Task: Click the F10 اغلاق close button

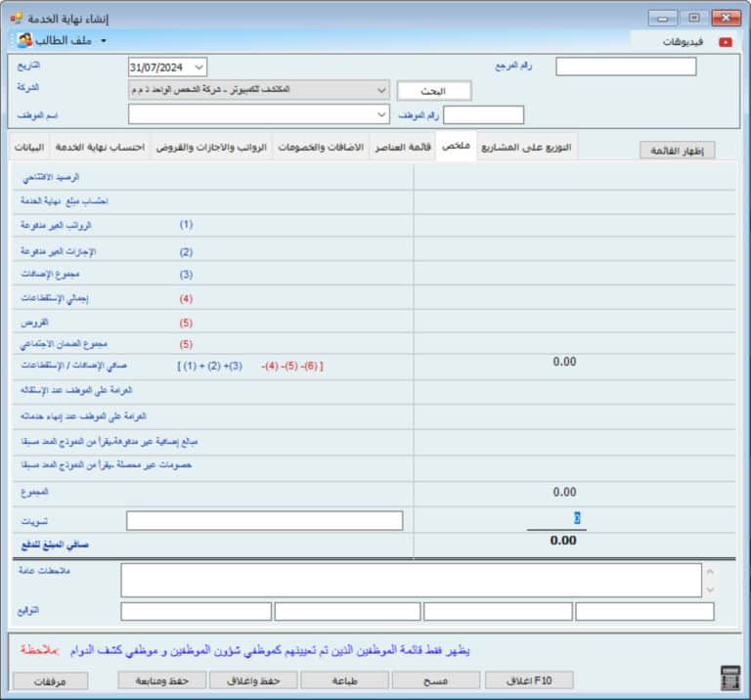Action: coord(529,680)
